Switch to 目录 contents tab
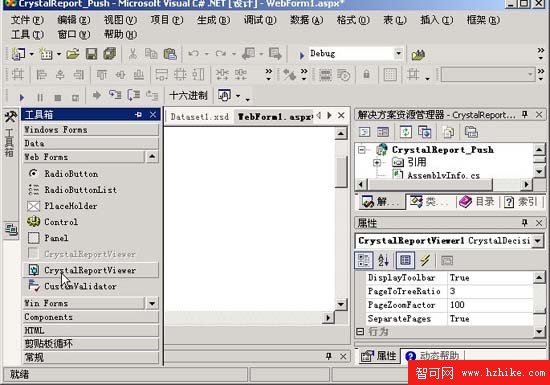Screen dimensions: 550x385 (477, 202)
